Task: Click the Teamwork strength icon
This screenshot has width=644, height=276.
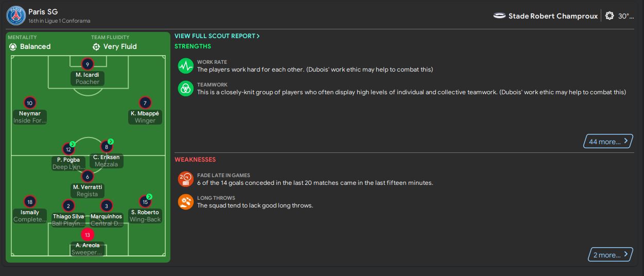Action: (185, 89)
